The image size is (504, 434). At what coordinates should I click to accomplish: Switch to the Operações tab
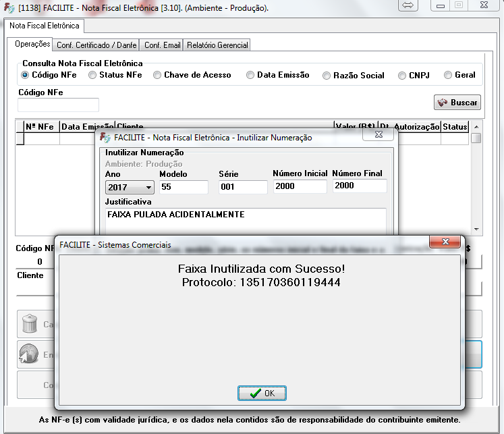32,44
